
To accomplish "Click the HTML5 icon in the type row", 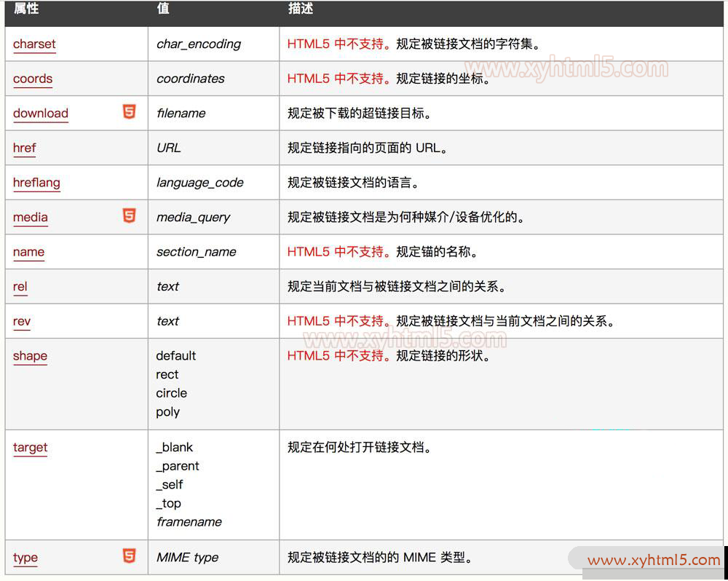I will coord(129,556).
